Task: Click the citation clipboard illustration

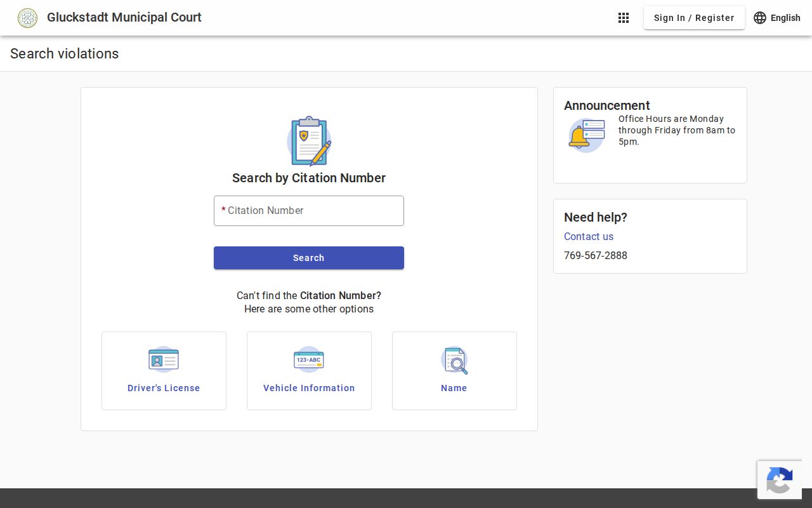Action: 309,141
